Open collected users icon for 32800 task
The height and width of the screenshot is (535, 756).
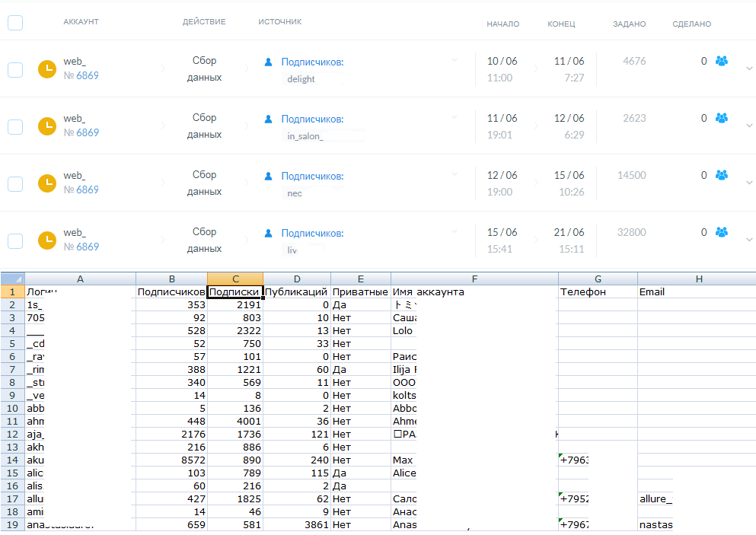click(x=722, y=232)
